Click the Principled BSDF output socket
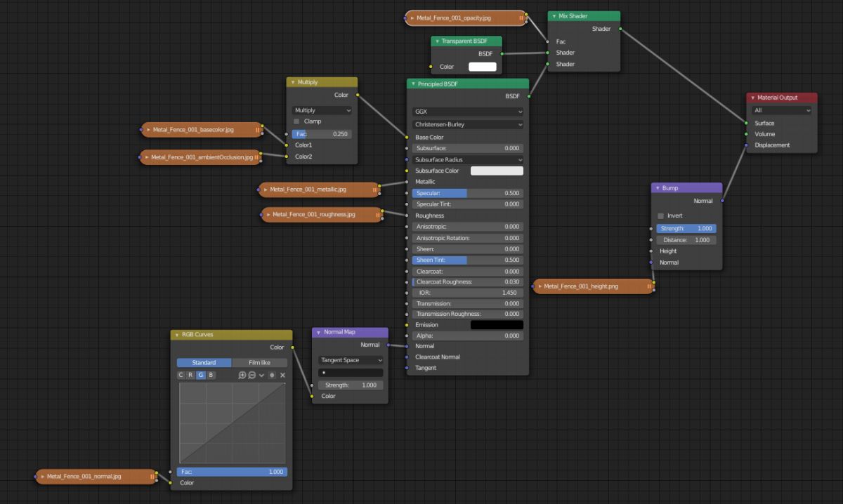This screenshot has height=504, width=843. 529,96
